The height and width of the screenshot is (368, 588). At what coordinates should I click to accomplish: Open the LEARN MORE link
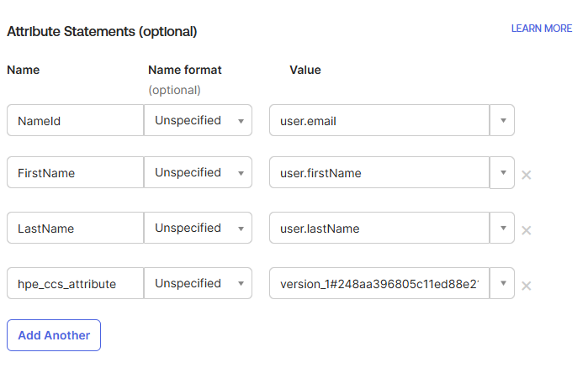pos(541,29)
